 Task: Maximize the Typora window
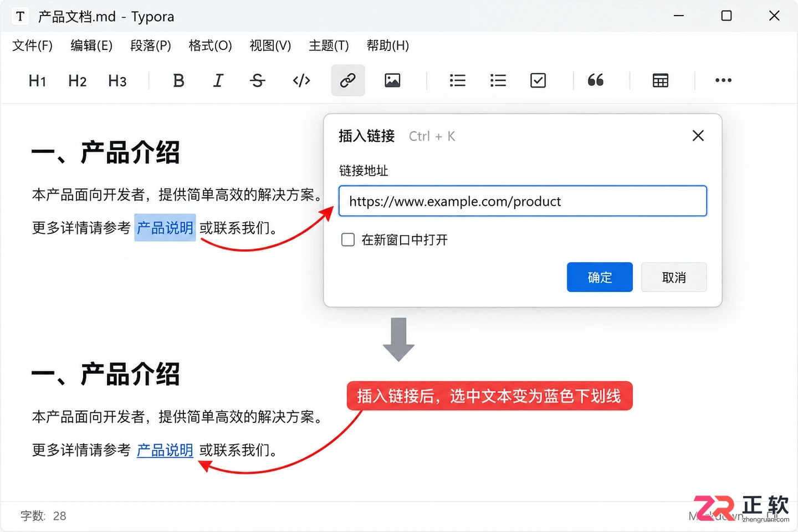tap(727, 16)
